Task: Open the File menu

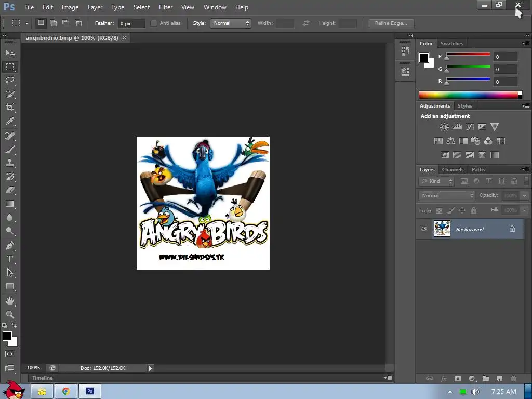Action: click(x=29, y=7)
